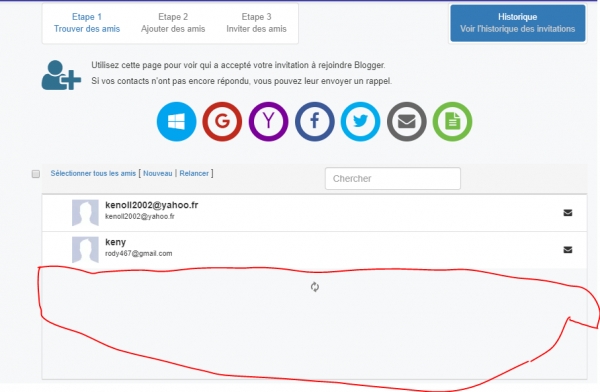Select the bold kenoll2002@yahoo.fr contact name

[152, 205]
